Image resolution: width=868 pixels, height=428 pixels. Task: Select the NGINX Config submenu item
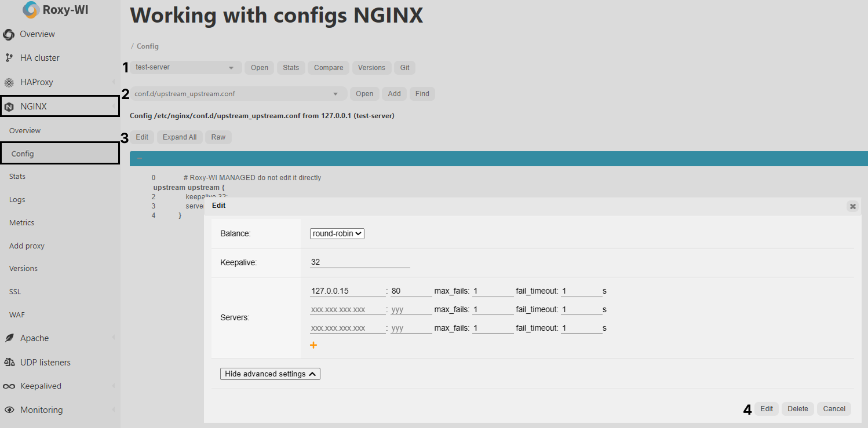click(x=60, y=153)
